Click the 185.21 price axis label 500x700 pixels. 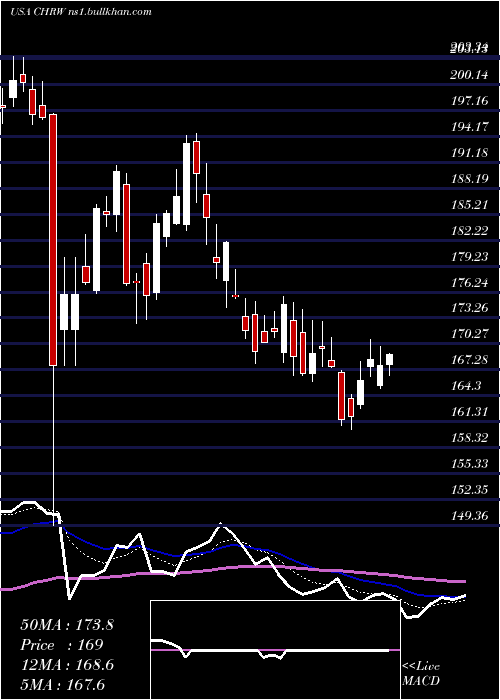click(x=469, y=204)
